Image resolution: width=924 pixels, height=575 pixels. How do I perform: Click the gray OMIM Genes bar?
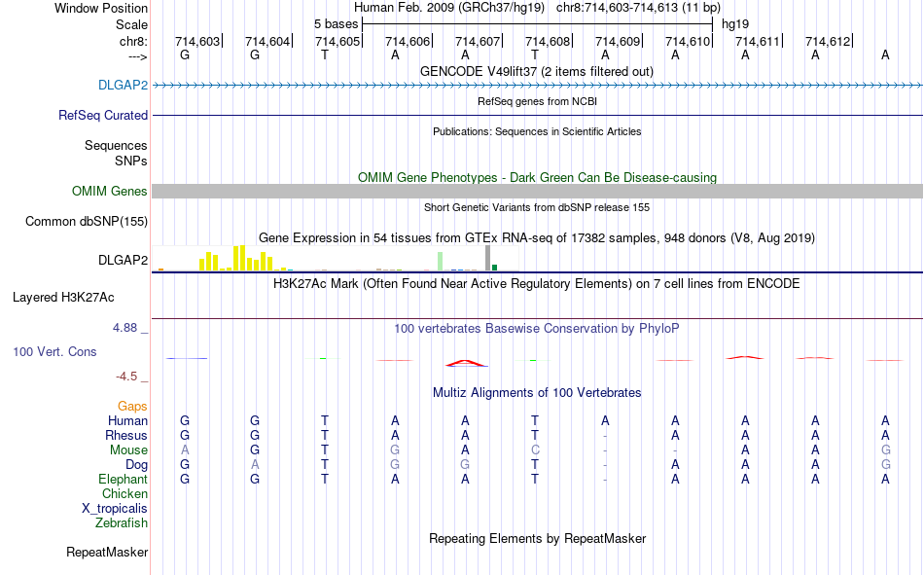tap(538, 191)
